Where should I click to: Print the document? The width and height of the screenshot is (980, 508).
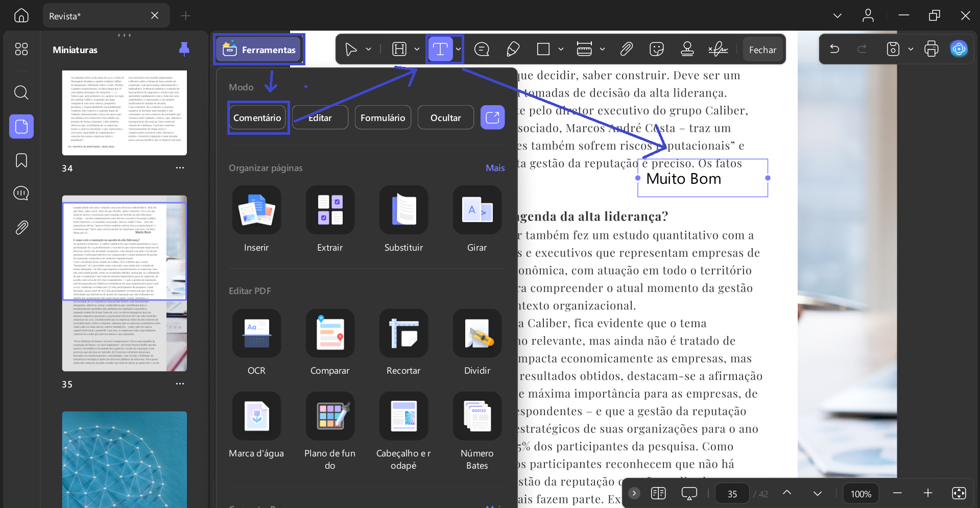click(x=931, y=50)
